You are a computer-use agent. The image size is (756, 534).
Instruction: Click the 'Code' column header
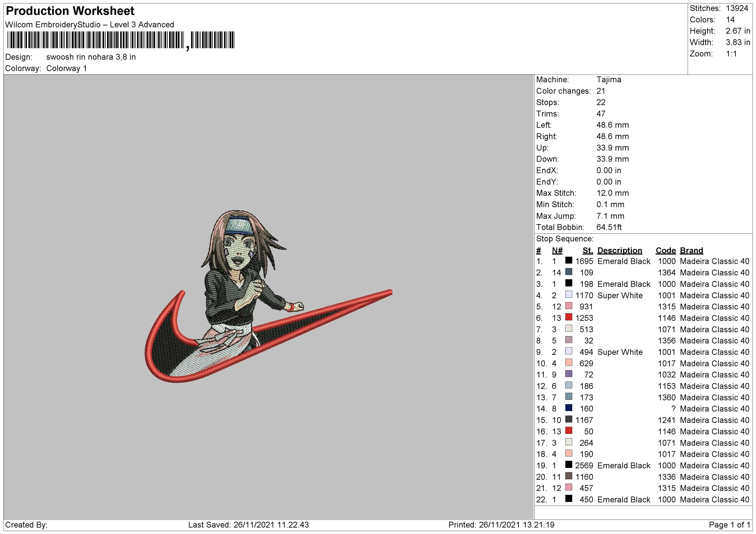click(x=666, y=250)
